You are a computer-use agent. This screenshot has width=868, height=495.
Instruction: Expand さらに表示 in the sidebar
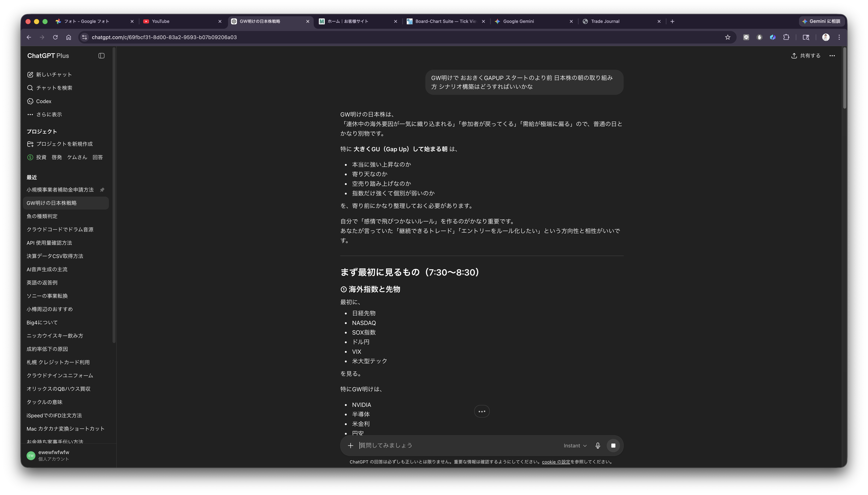[x=66, y=115]
